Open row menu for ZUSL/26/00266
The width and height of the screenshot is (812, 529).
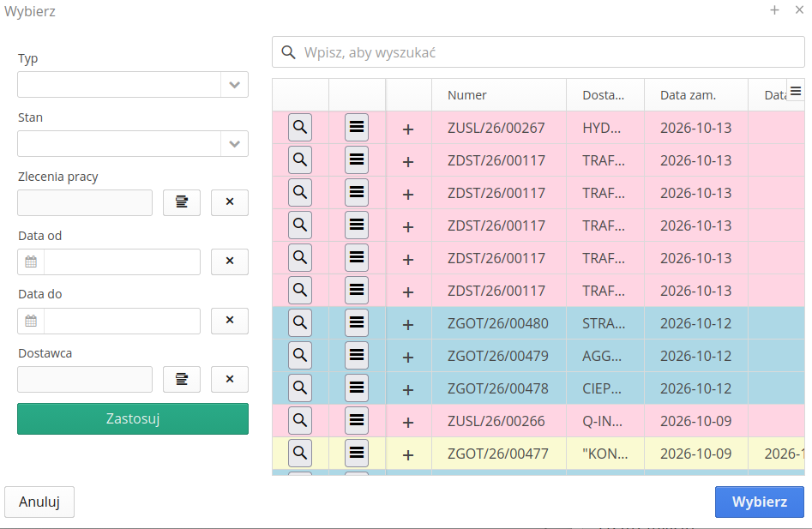357,421
